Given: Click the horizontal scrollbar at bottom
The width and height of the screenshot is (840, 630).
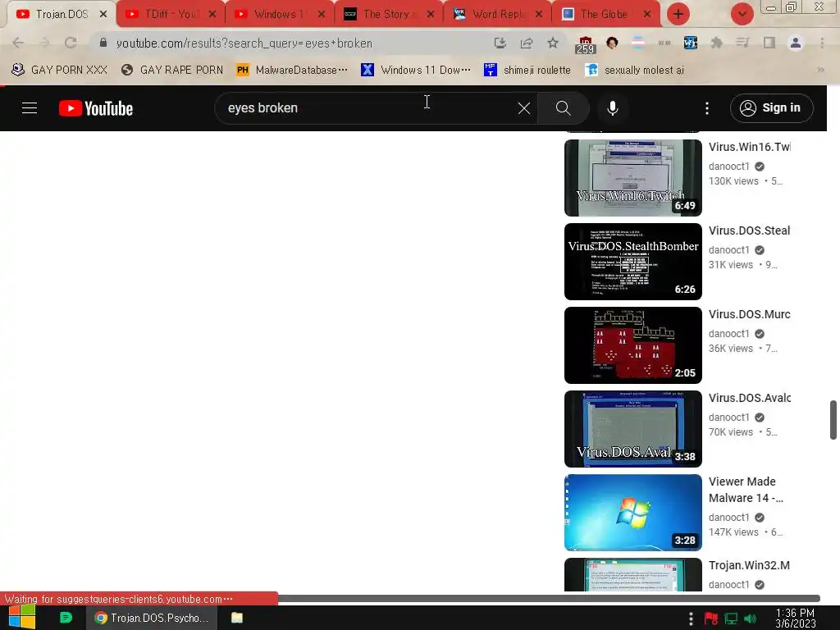Looking at the screenshot, I should pos(549,598).
